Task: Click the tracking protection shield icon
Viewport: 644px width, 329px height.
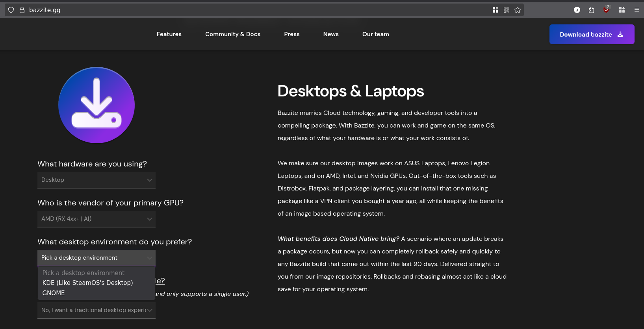Action: (x=11, y=10)
